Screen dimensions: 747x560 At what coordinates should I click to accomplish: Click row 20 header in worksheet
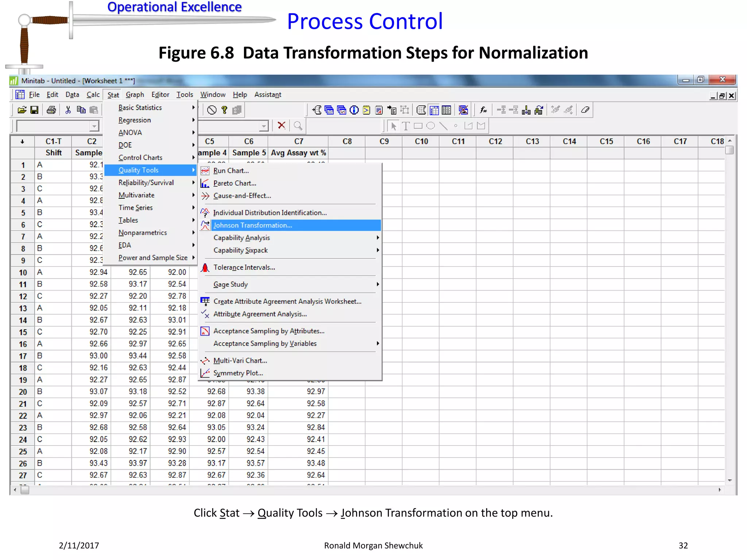point(23,392)
